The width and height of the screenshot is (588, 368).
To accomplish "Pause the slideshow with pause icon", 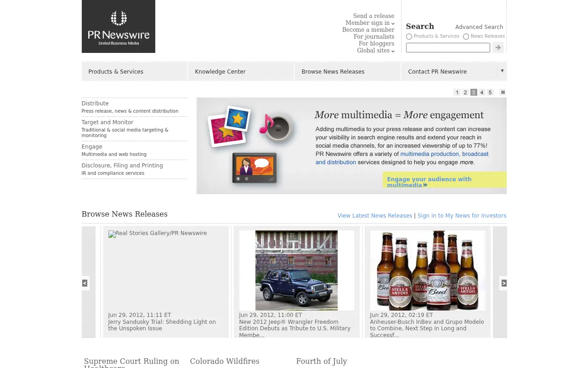I will 503,92.
